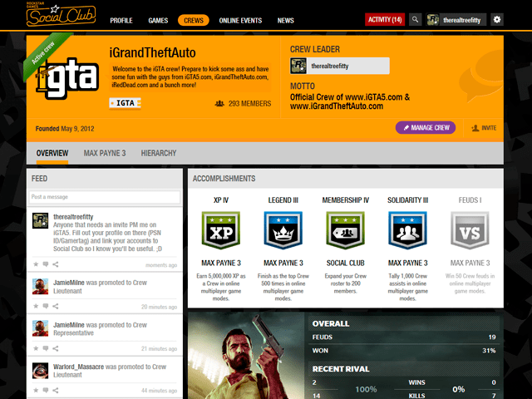This screenshot has width=532, height=399.
Task: Click therealtreefitty's feed avatar
Action: [x=41, y=221]
